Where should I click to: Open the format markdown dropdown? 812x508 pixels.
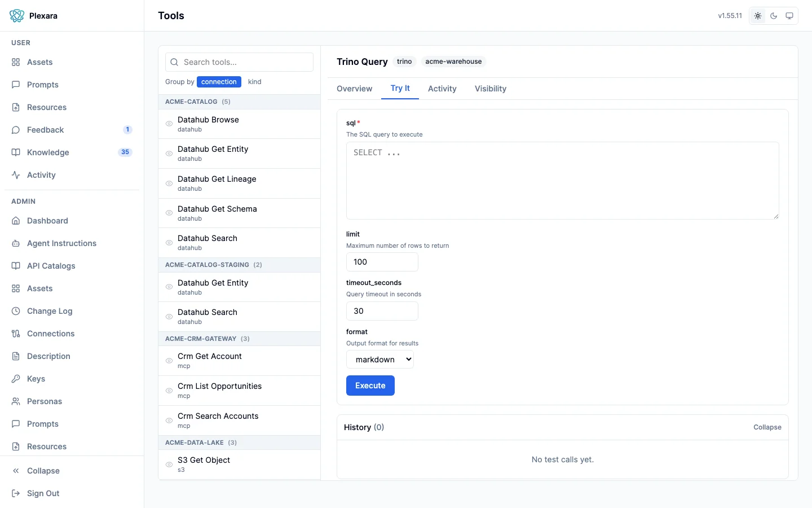point(380,360)
